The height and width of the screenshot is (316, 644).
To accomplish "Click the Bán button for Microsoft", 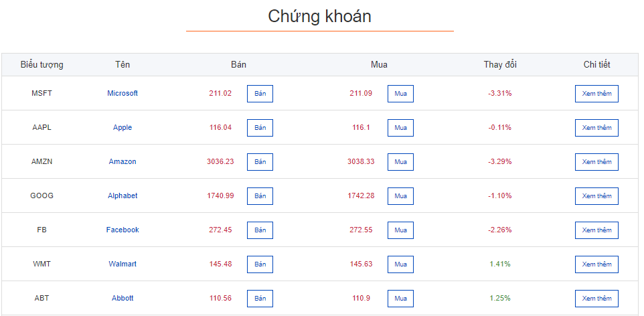I will pos(260,94).
